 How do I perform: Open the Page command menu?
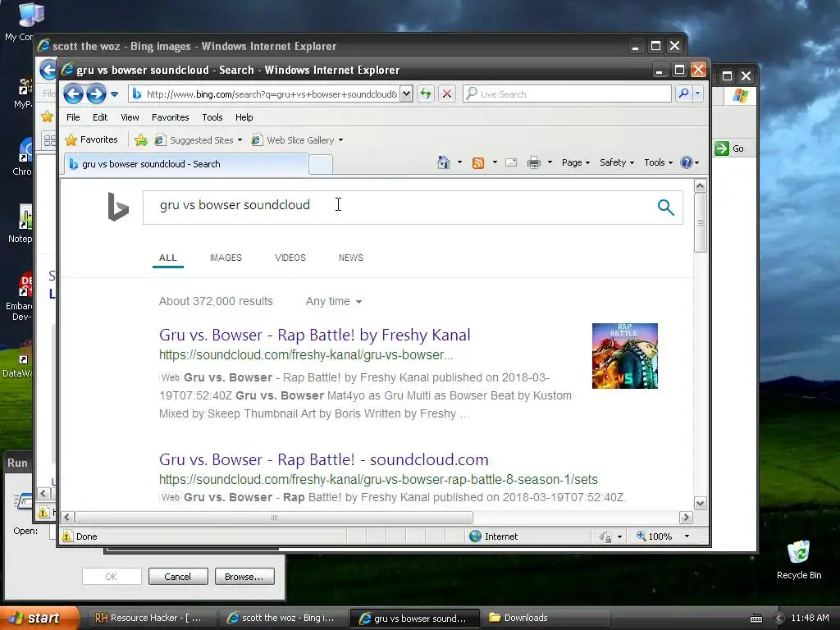(575, 162)
